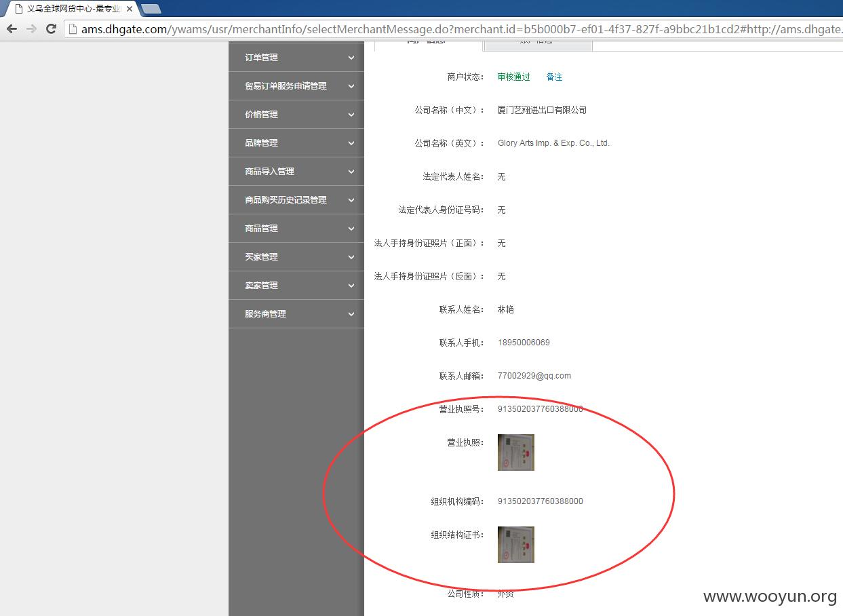
Task: Click the browser forward arrow
Action: pyautogui.click(x=31, y=28)
